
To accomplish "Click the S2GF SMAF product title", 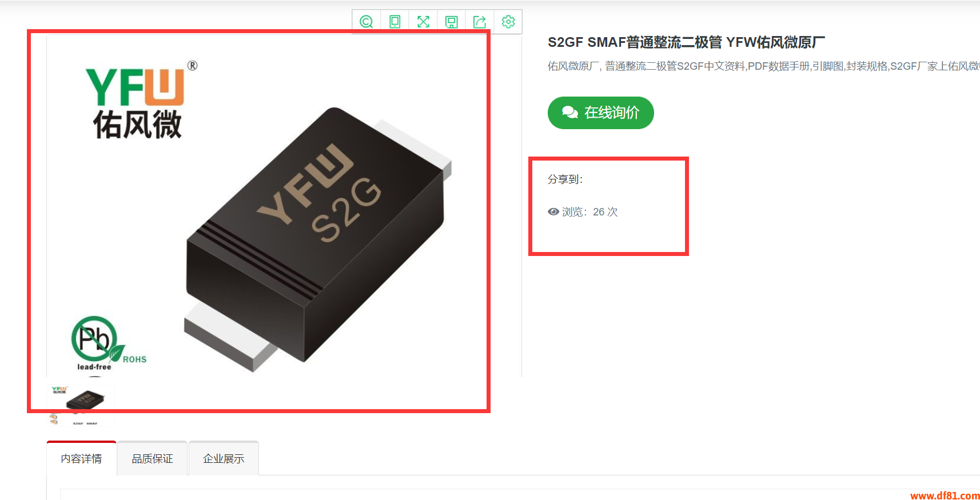I will click(x=686, y=42).
